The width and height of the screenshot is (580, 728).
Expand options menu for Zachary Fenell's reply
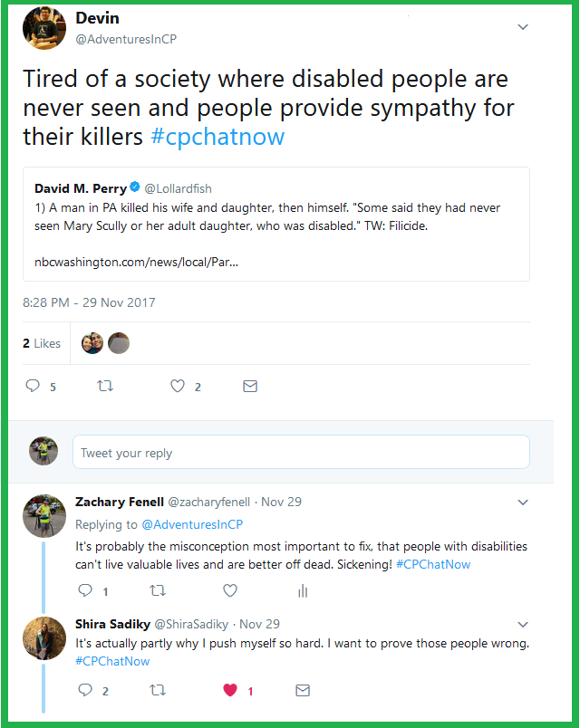click(x=523, y=502)
